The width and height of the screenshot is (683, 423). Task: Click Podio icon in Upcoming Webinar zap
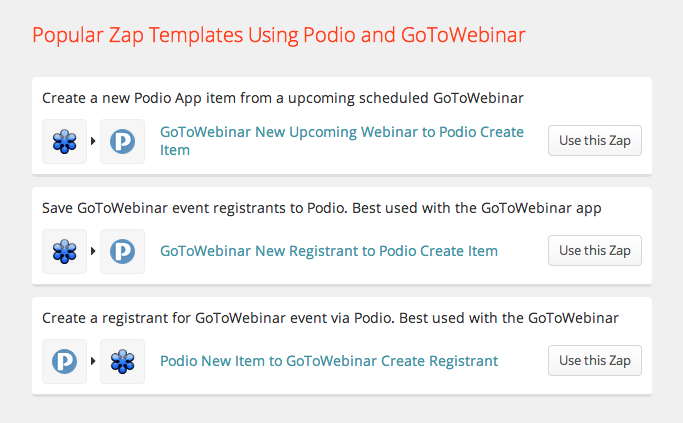[123, 142]
